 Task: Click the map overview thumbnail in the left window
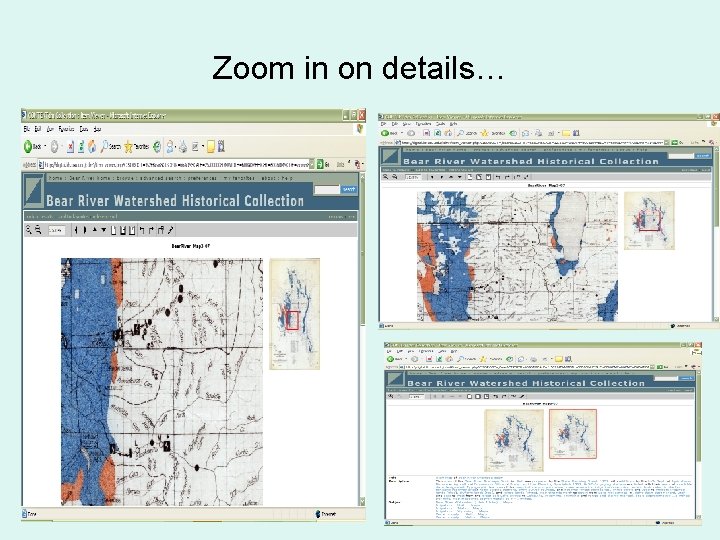(x=294, y=314)
